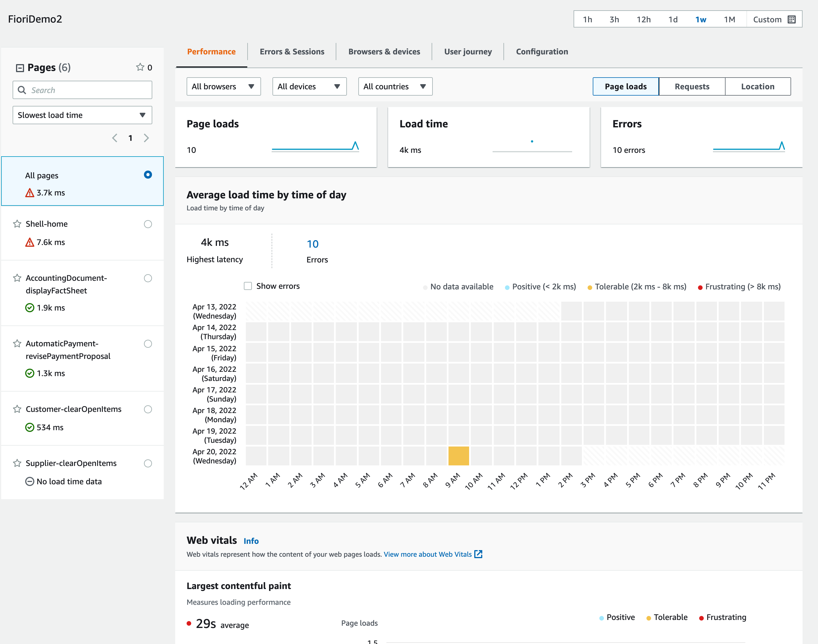818x644 pixels.
Task: Select AutomaticPayment-revisePaymentProposal radio button
Action: point(148,343)
